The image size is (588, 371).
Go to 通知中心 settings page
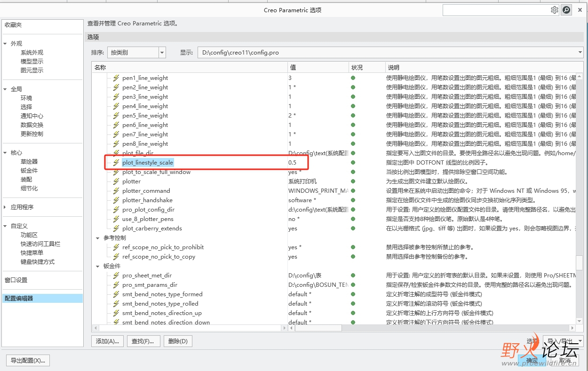[x=32, y=116]
